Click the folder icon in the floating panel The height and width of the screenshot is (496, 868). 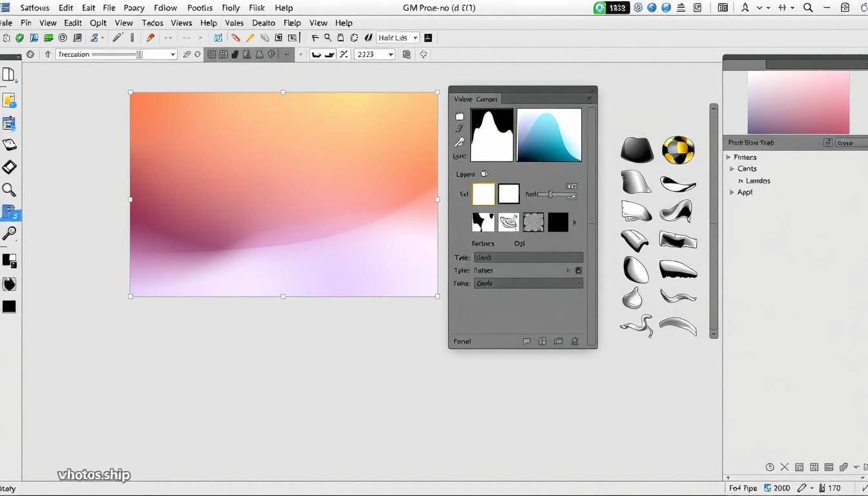coord(459,117)
